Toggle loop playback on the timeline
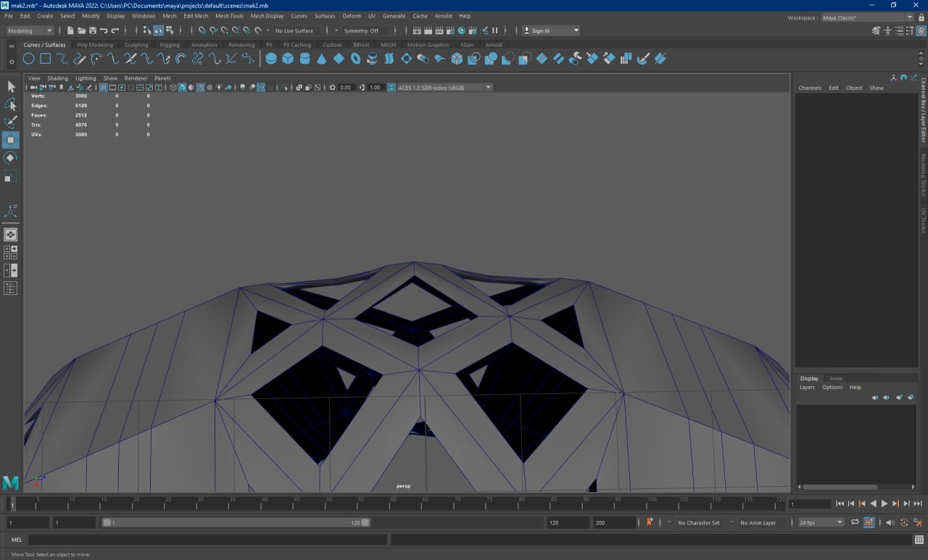The width and height of the screenshot is (928, 560). [x=855, y=522]
